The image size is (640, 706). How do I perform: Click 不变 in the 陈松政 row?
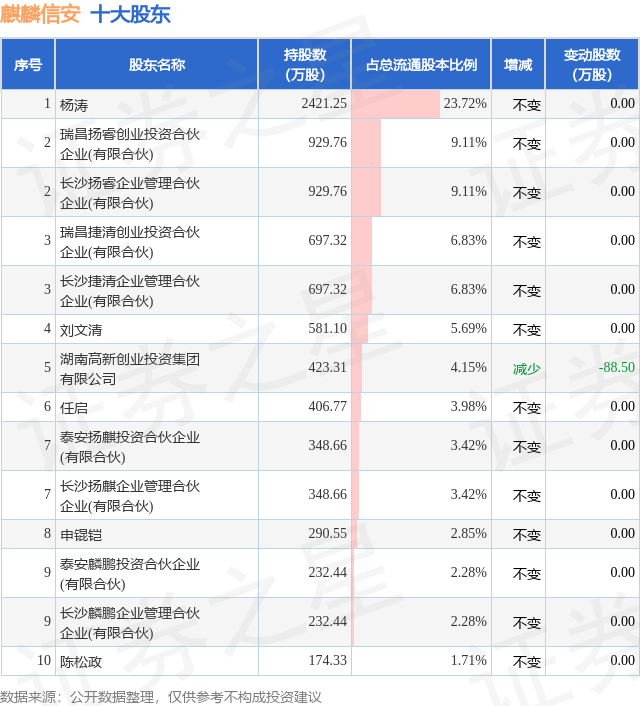coord(527,661)
